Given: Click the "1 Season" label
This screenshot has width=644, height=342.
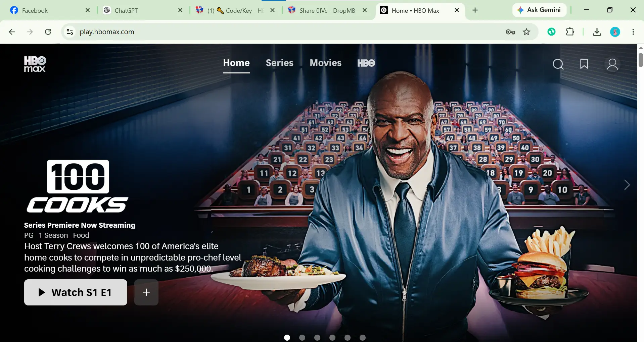Looking at the screenshot, I should pos(53,235).
